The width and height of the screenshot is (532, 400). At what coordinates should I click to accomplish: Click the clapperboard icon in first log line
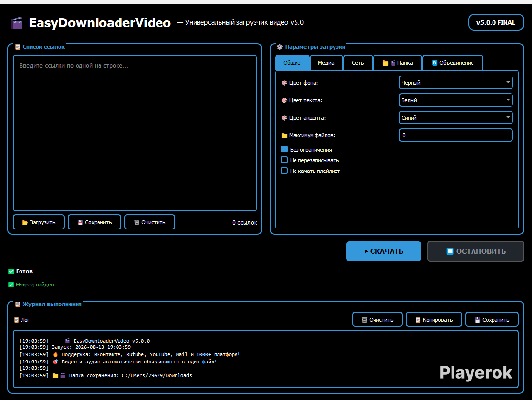(x=67, y=341)
